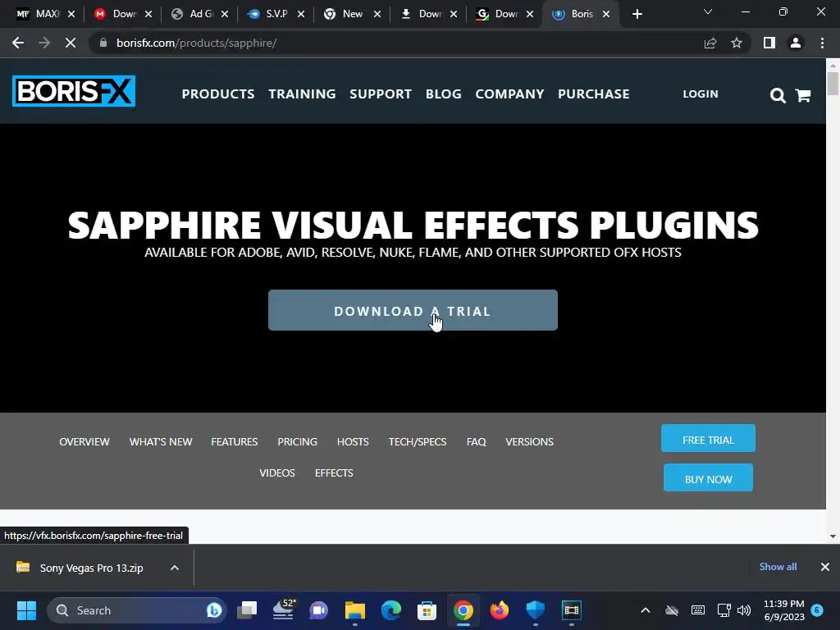The image size is (840, 630).
Task: Open the PRODUCTS menu
Action: [x=218, y=94]
